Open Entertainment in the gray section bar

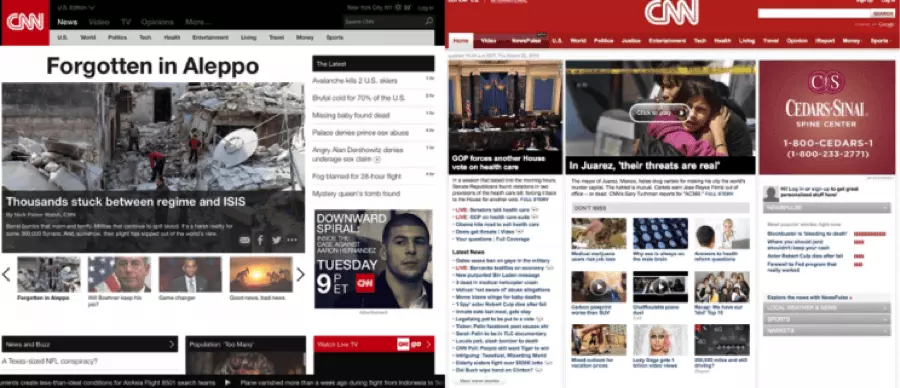tap(210, 37)
